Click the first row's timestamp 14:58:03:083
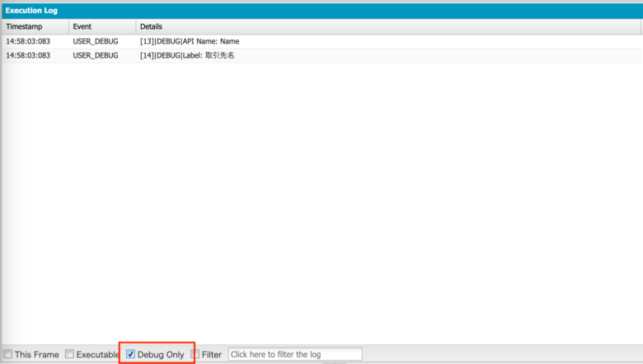Viewport: 643px width, 364px height. 27,41
